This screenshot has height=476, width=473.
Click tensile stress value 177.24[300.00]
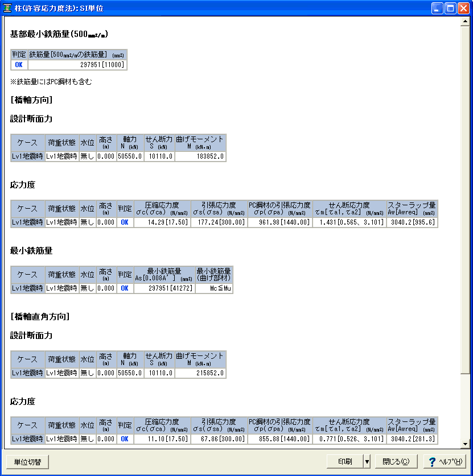click(x=219, y=222)
